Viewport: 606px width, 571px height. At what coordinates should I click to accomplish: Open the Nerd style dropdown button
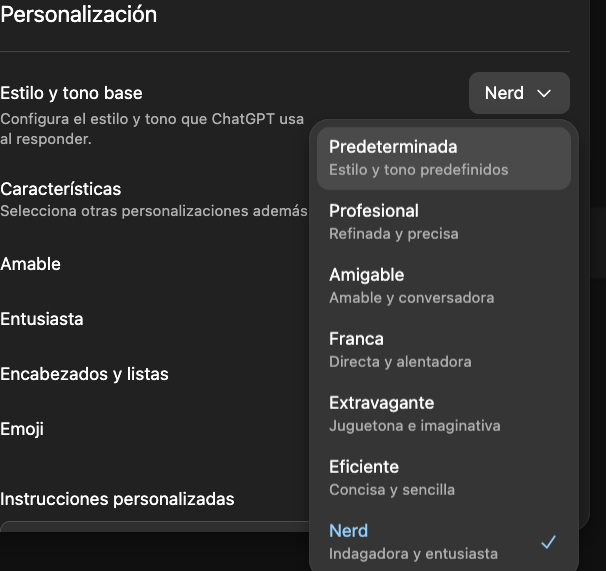[518, 93]
